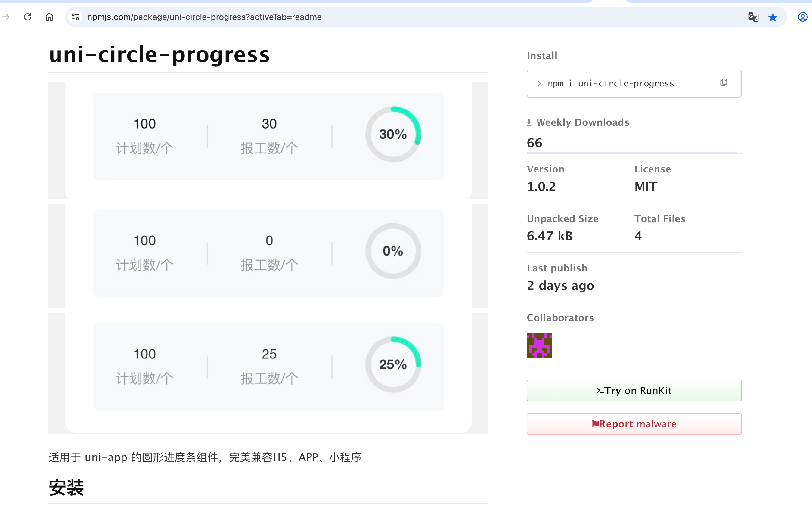Go forward with the browser arrow
Viewport: 812px width, 505px height.
coord(6,17)
